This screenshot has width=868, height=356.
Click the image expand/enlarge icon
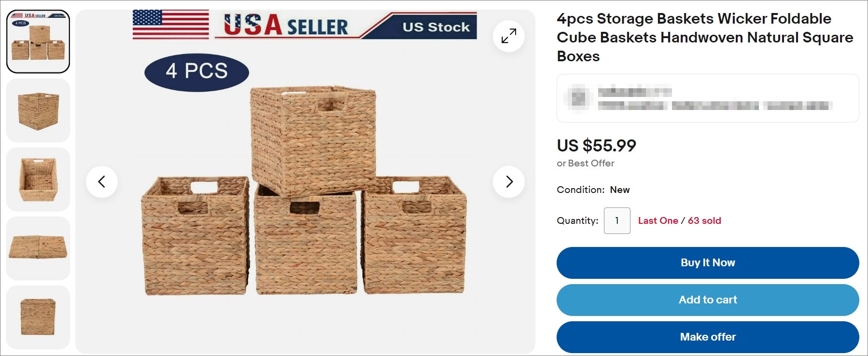(x=507, y=36)
